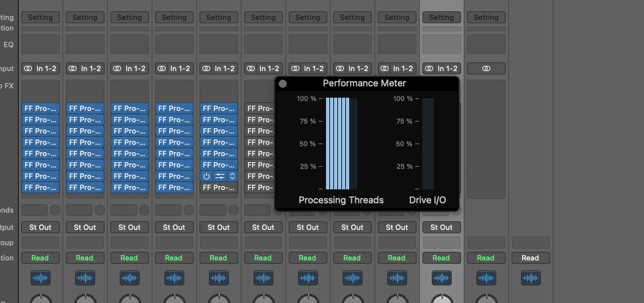Viewport: 644px width, 303px height.
Task: Open the plug-in chooser via the up-down arrows in fifth strip
Action: tap(232, 176)
